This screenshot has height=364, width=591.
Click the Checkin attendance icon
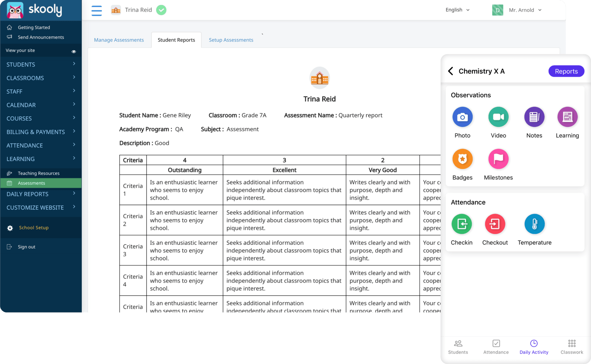pos(462,224)
